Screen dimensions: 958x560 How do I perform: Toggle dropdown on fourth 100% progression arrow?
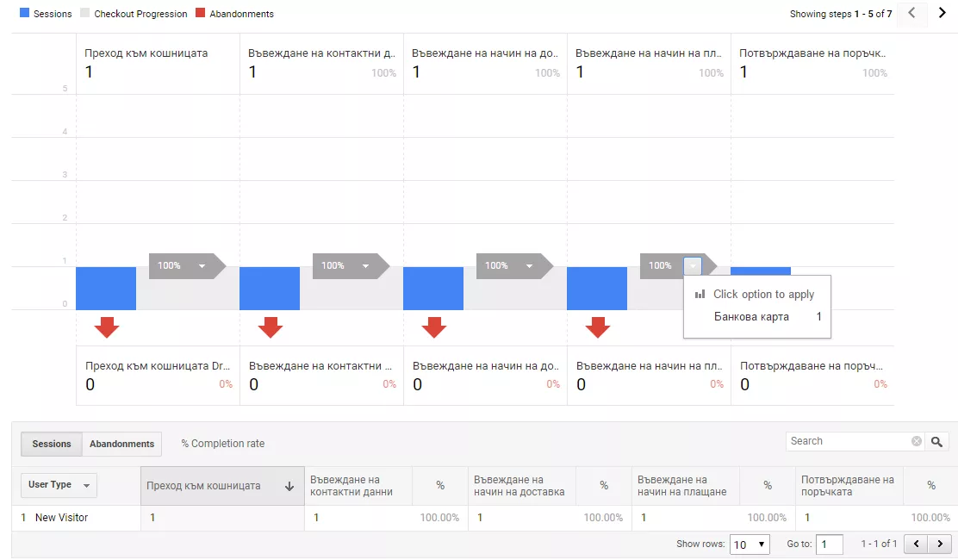click(693, 265)
